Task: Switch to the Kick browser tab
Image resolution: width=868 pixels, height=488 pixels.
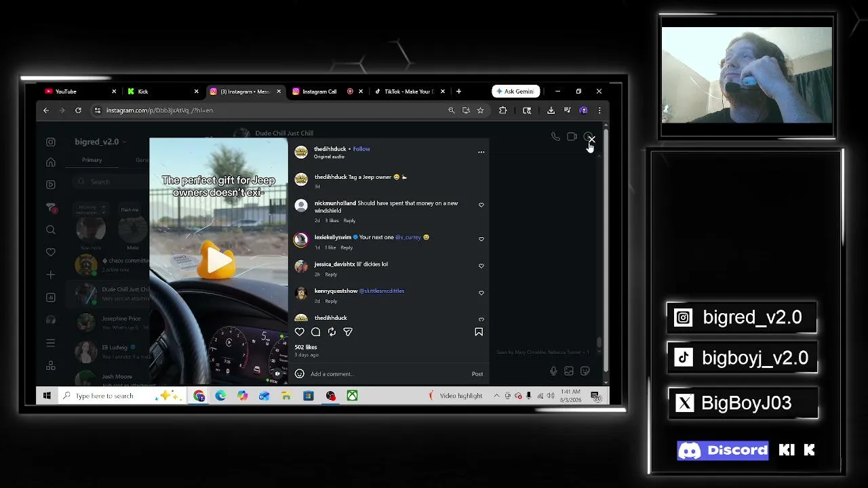Action: [x=163, y=91]
